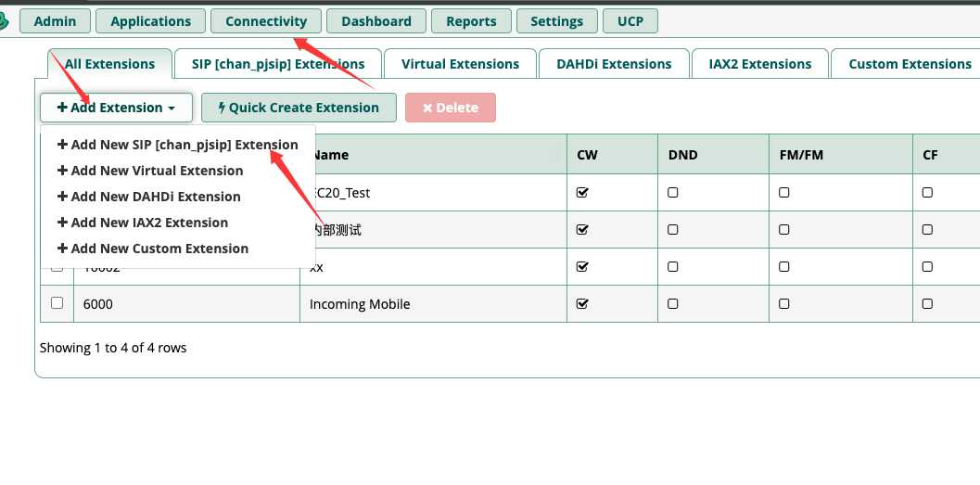Open the Applications menu
This screenshot has height=485, width=980.
[150, 21]
